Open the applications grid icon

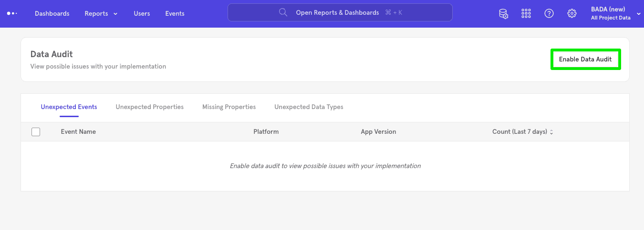point(526,13)
